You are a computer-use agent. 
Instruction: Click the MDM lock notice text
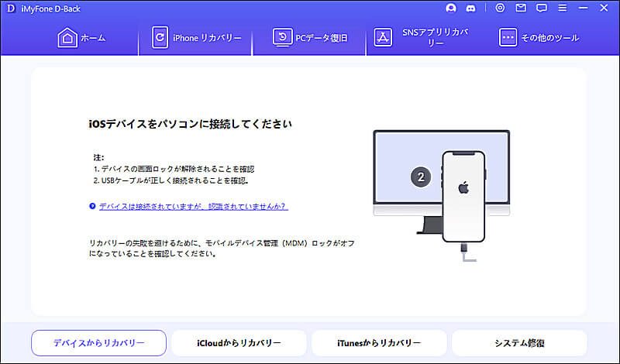point(222,249)
